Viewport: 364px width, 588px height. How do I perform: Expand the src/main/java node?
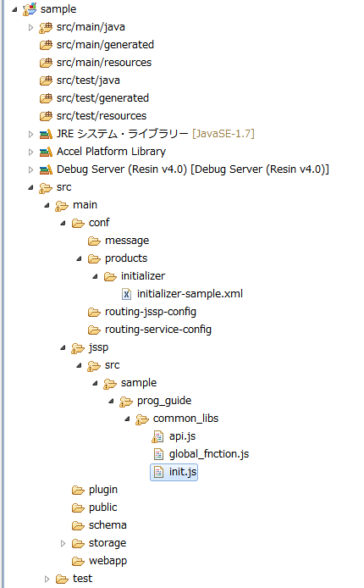(30, 27)
